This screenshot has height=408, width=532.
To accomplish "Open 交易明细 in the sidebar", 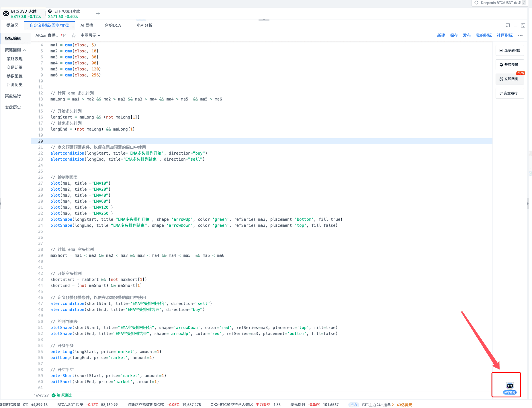I will (x=15, y=67).
